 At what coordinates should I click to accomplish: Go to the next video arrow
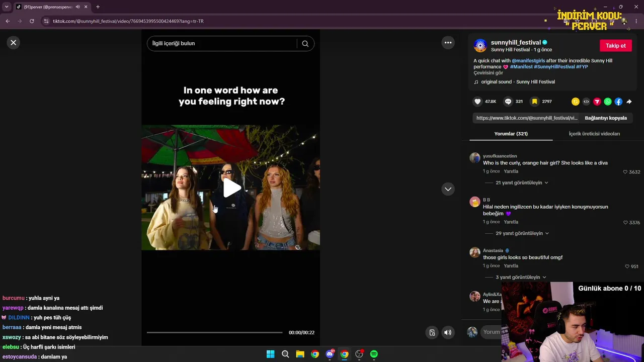click(448, 189)
